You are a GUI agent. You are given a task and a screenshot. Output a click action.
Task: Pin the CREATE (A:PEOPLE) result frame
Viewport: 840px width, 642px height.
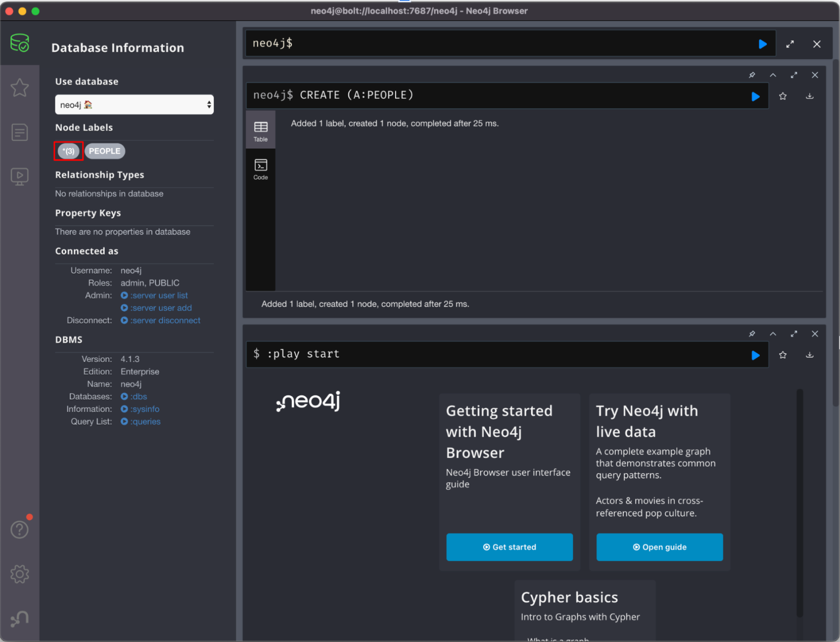point(752,75)
